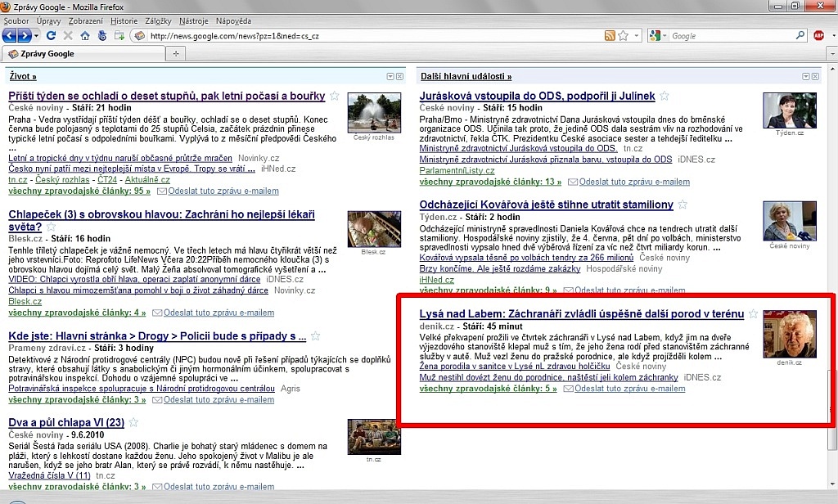Click the search magnifier icon
The width and height of the screenshot is (838, 504).
tap(800, 36)
